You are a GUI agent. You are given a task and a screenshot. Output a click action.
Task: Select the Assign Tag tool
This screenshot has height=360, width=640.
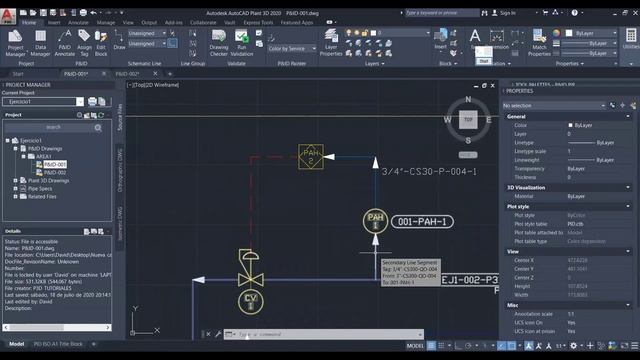point(84,43)
